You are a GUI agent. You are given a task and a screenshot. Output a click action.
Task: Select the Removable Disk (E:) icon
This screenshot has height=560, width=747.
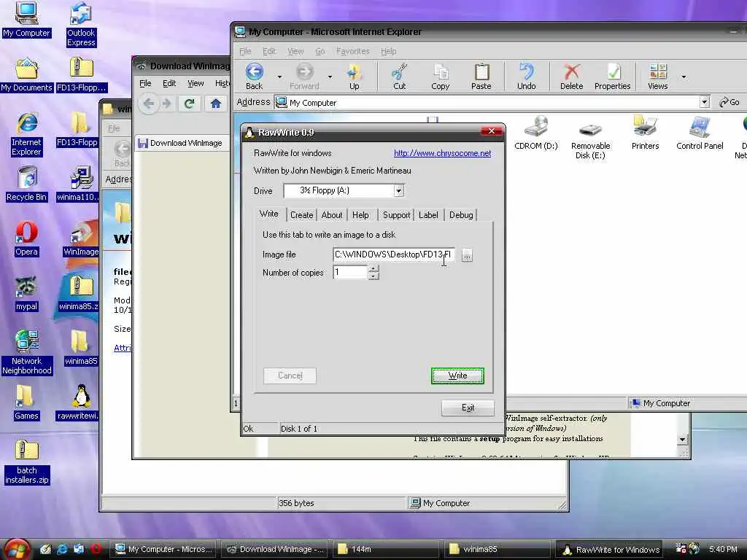click(590, 141)
